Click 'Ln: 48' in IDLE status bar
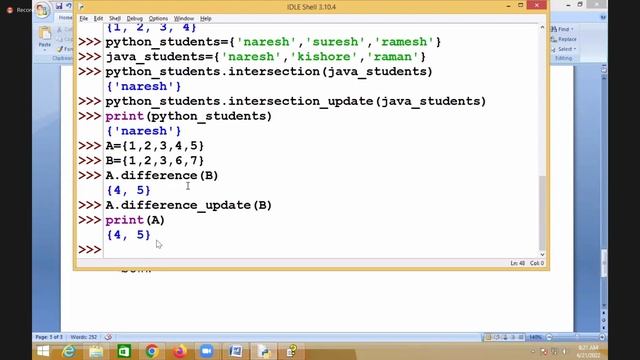640x360 pixels. (518, 263)
